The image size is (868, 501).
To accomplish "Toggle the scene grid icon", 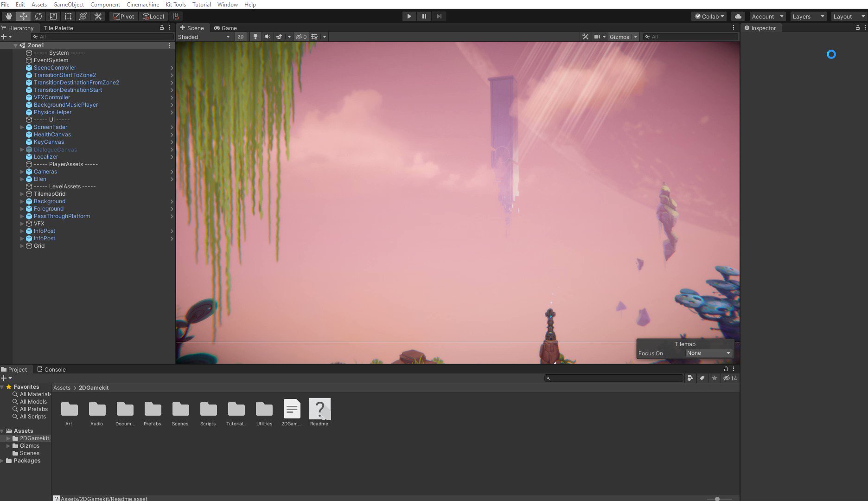I will point(315,37).
